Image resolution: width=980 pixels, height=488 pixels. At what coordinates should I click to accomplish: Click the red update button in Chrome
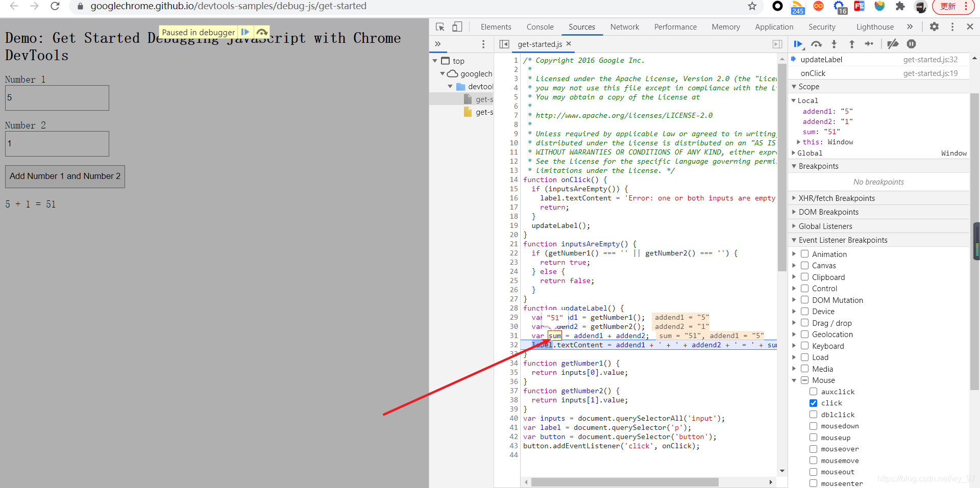[953, 6]
